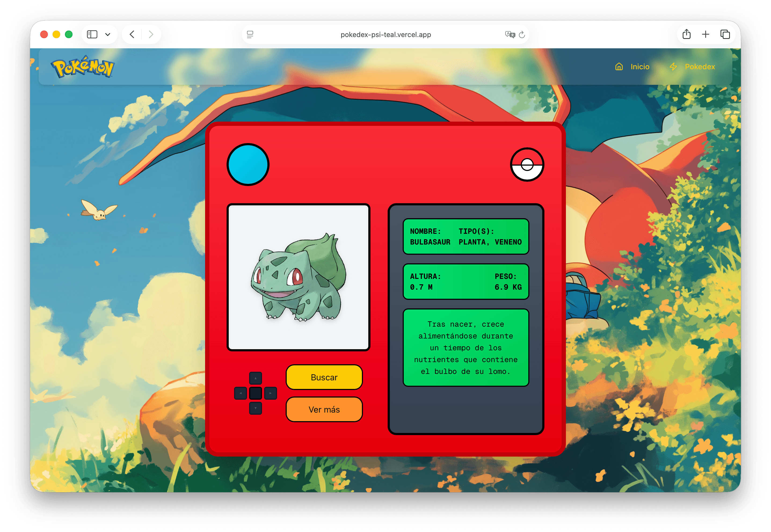
Task: Click the Pokémon logo in the navbar
Action: click(82, 67)
